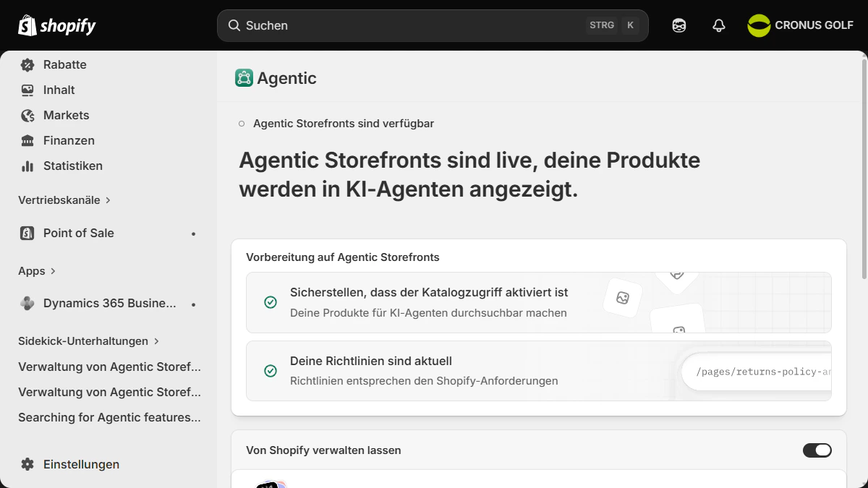Screen dimensions: 868x488
Task: Click the Deine Richtlinien sind aktuell row
Action: 539,371
